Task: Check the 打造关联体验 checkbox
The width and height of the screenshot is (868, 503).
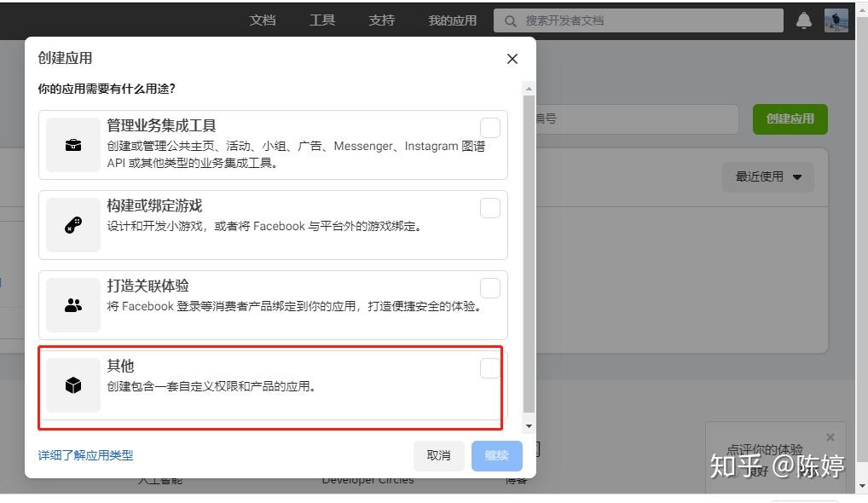Action: [490, 287]
